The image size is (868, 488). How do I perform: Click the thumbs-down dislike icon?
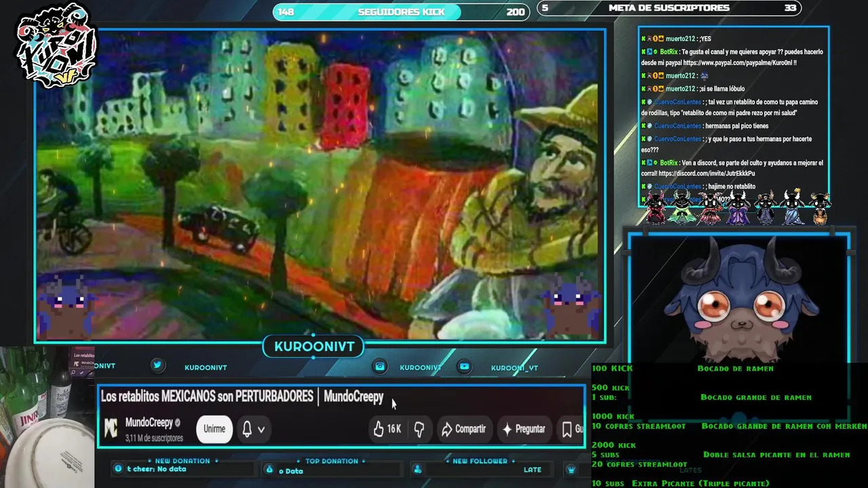(419, 428)
